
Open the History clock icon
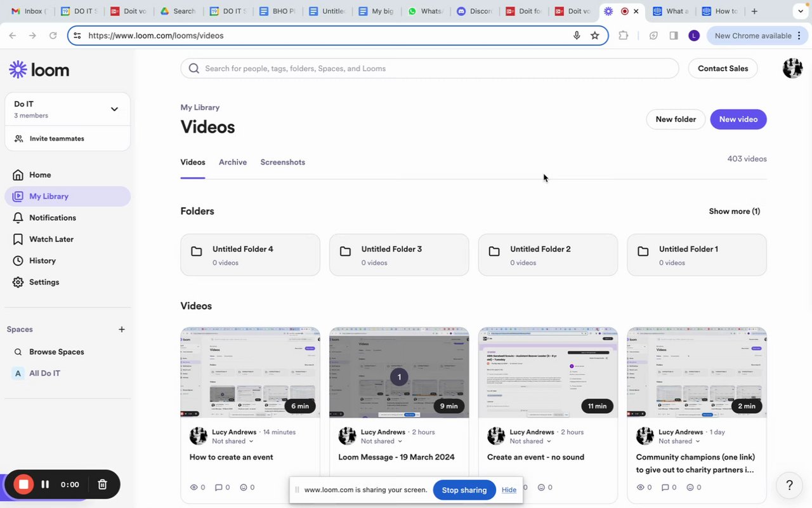coord(18,261)
